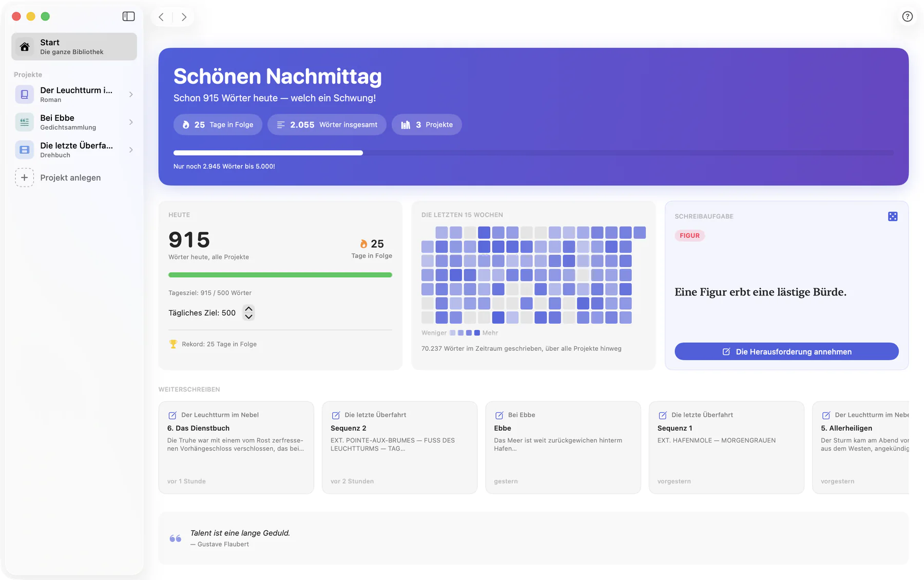
Task: Click the prompt Eine Figur erbt eine lästige Bürde
Action: [760, 292]
